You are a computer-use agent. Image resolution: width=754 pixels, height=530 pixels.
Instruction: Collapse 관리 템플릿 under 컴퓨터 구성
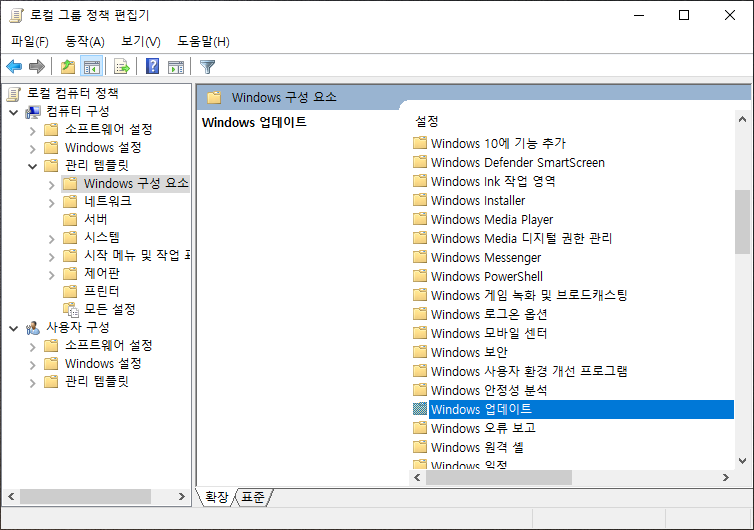tap(32, 166)
